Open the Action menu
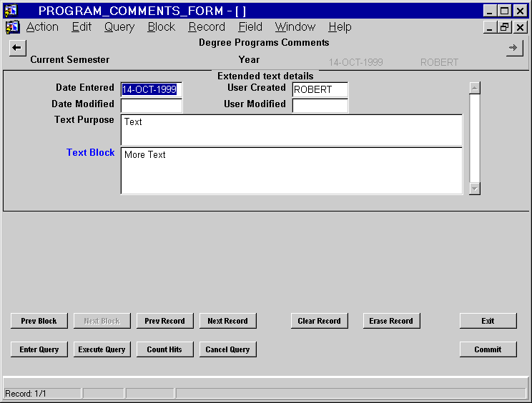 tap(42, 26)
